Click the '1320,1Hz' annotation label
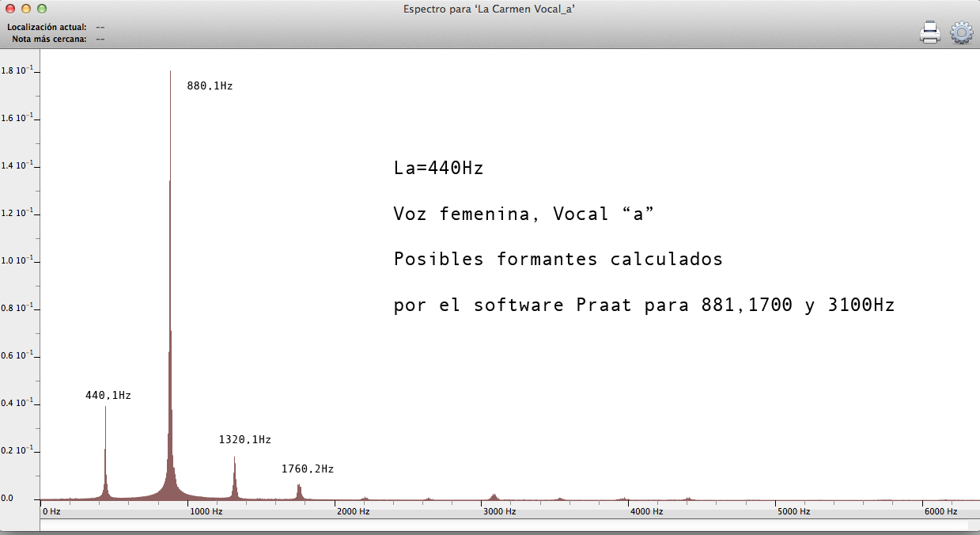This screenshot has height=535, width=980. (245, 439)
